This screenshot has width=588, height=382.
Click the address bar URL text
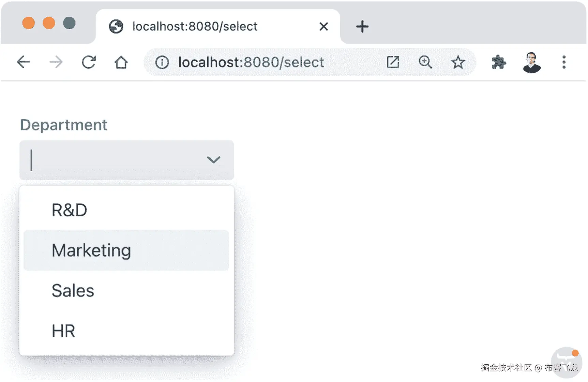pos(251,62)
